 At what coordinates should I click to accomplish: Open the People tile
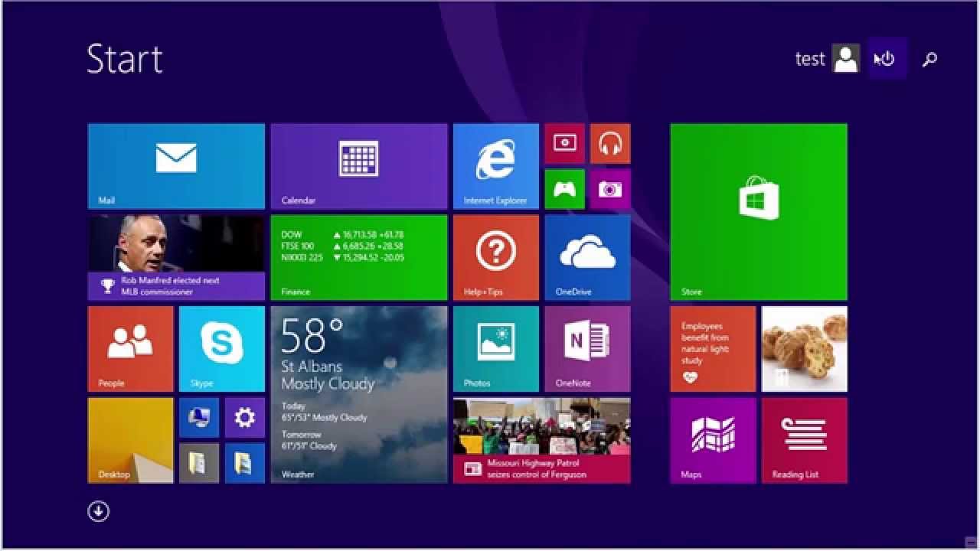pyautogui.click(x=131, y=349)
